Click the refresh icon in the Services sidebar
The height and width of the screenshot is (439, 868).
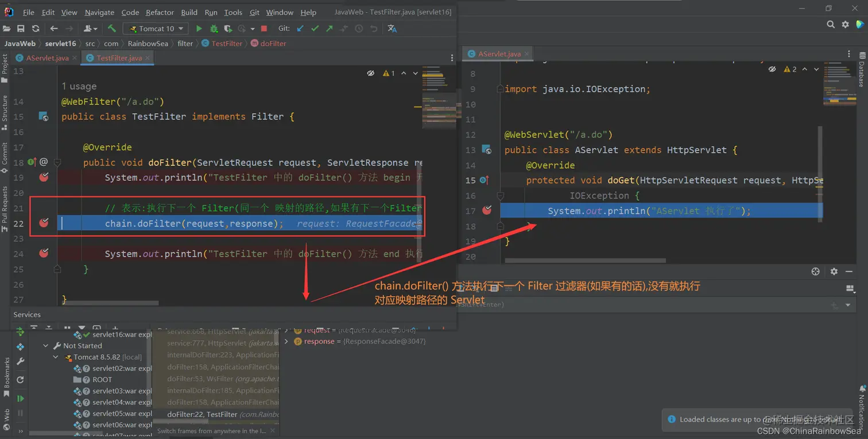pyautogui.click(x=21, y=379)
